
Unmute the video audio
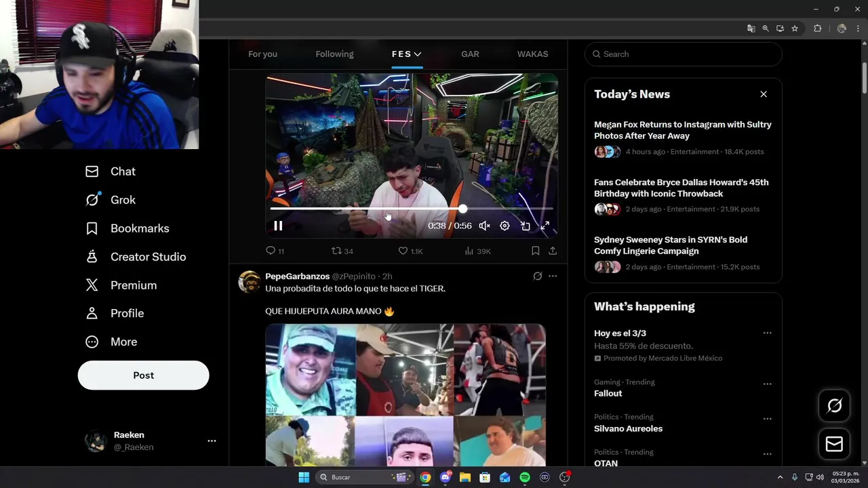pos(484,226)
